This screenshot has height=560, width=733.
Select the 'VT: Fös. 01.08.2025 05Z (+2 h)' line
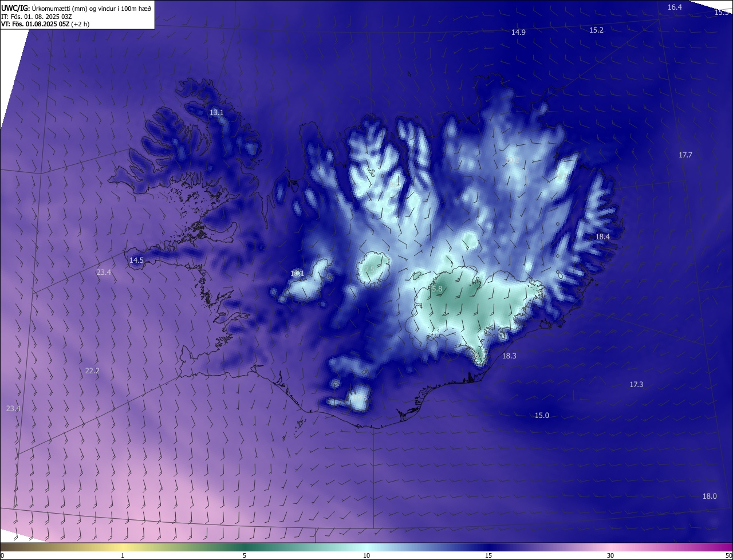pos(45,24)
